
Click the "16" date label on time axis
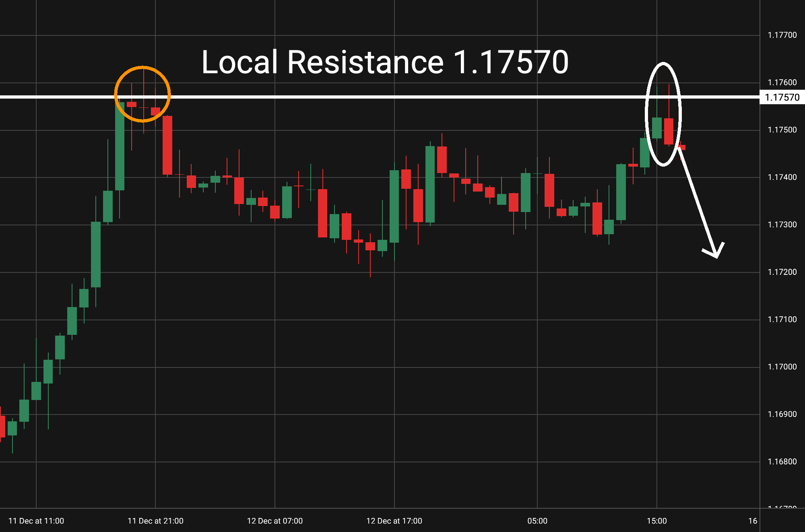pyautogui.click(x=752, y=521)
